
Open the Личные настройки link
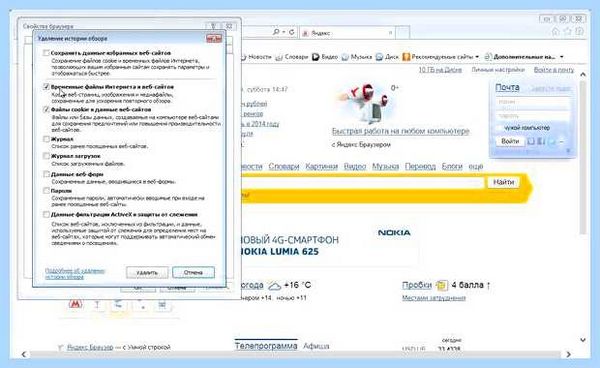[x=498, y=70]
